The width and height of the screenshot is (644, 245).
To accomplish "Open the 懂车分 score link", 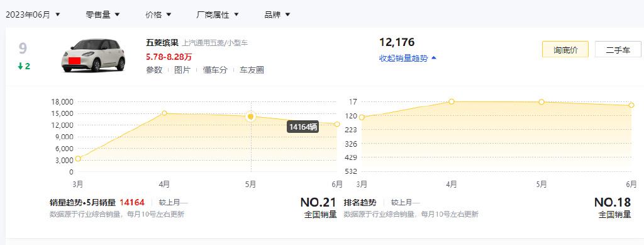I will tap(215, 70).
